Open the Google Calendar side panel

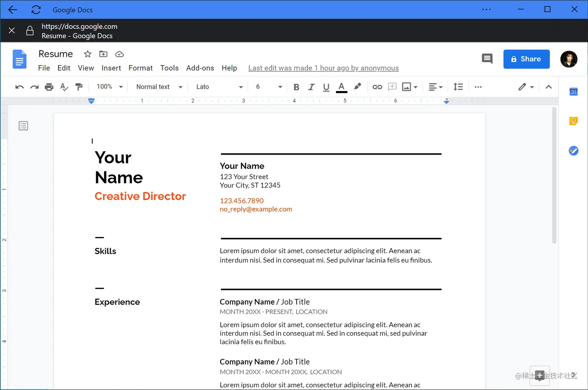pyautogui.click(x=574, y=91)
